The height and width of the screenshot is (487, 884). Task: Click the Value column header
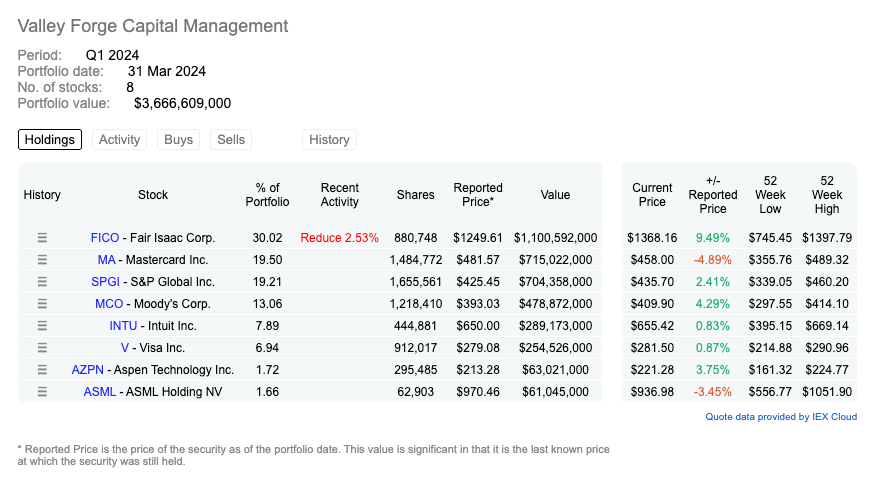tap(555, 195)
